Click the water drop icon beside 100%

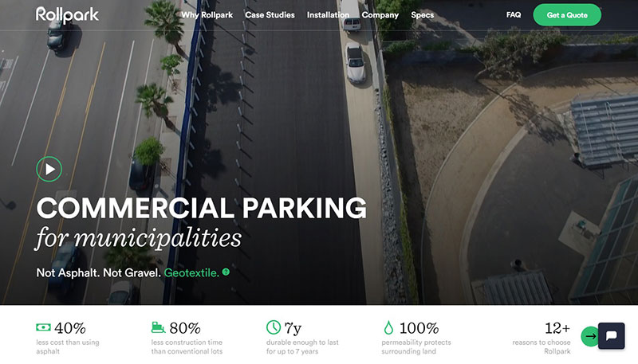pos(388,327)
